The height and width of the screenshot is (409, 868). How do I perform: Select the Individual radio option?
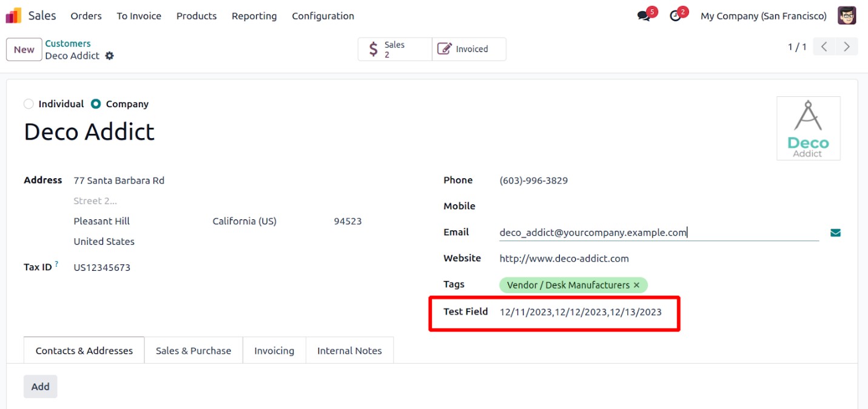click(29, 104)
